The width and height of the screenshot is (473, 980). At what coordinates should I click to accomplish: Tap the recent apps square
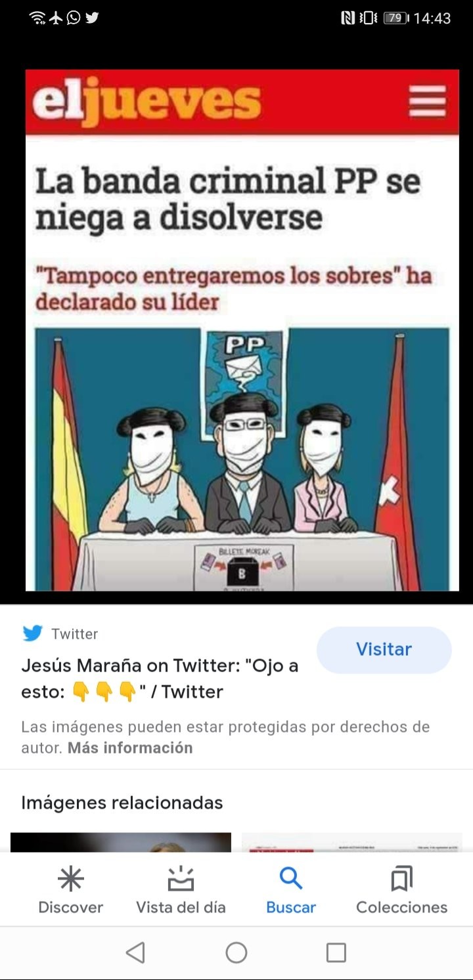pos(336,952)
